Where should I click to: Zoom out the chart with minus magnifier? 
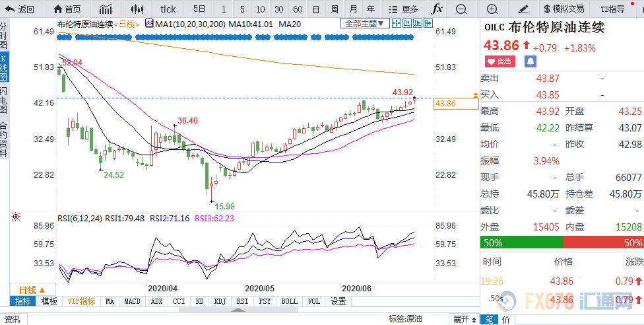coord(461,9)
